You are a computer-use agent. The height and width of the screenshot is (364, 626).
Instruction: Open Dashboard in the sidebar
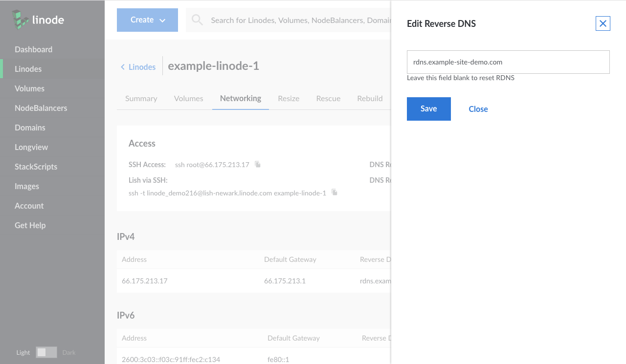[33, 49]
